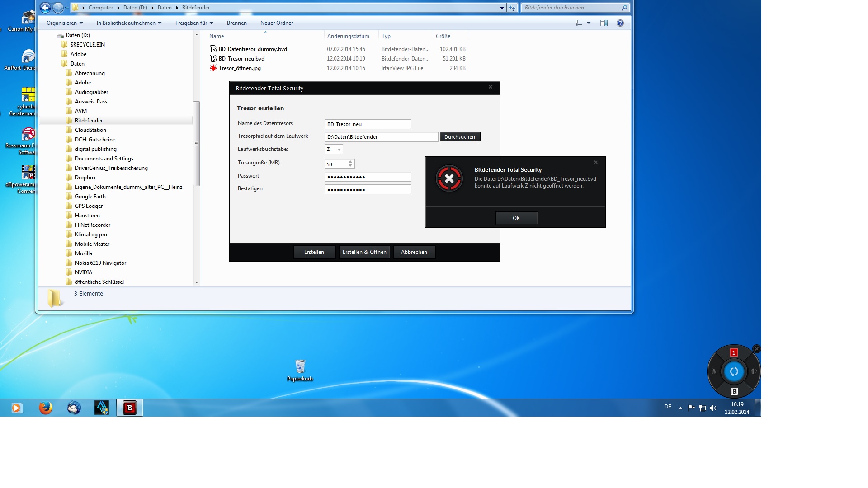
Task: Click the red error icon in popup
Action: point(449,178)
